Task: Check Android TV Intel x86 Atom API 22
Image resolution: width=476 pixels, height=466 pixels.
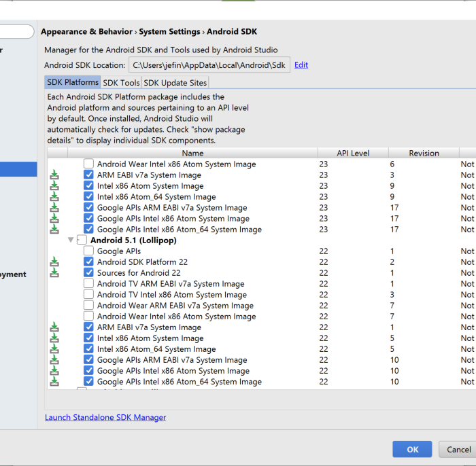Action: click(88, 294)
